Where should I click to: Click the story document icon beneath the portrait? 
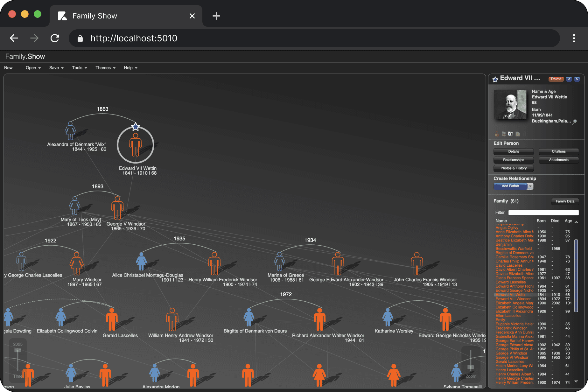click(x=517, y=134)
